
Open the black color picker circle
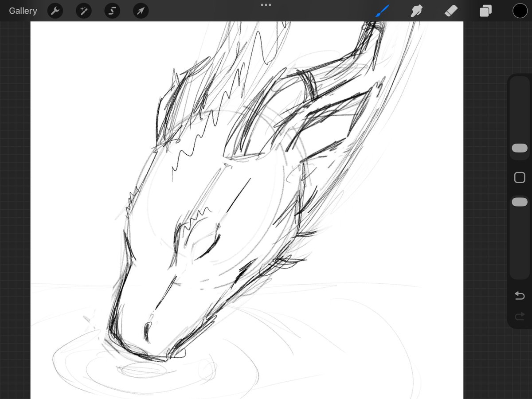(x=520, y=11)
